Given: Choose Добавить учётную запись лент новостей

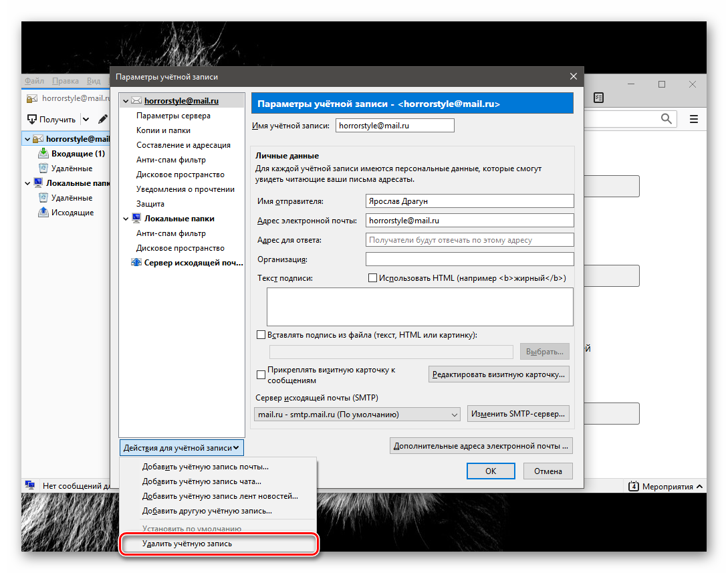Looking at the screenshot, I should (220, 496).
